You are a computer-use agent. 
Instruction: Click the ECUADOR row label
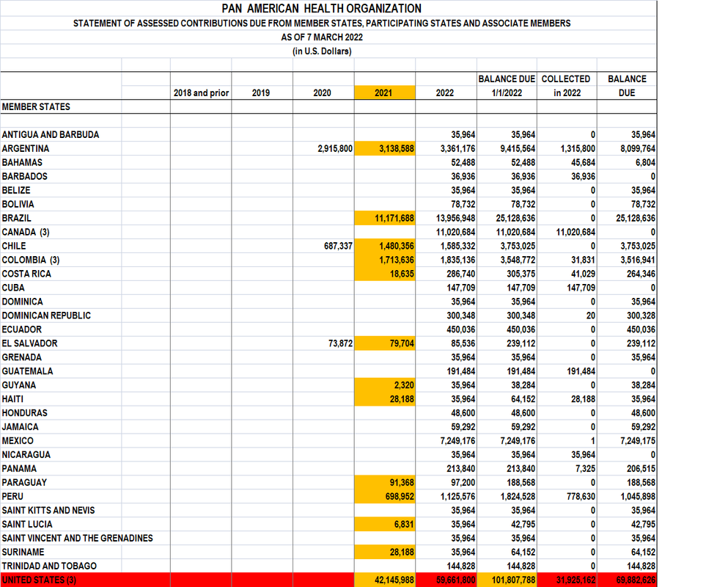point(22,330)
